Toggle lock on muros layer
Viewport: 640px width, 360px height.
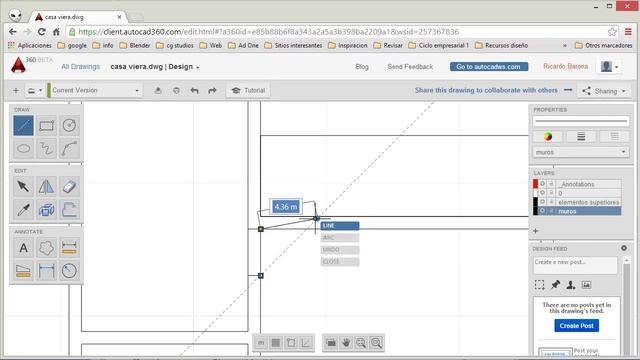[x=551, y=211]
